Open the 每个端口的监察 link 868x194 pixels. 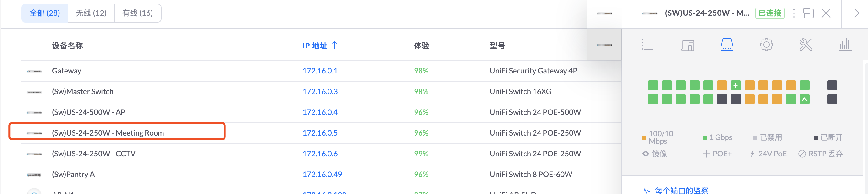click(x=681, y=190)
